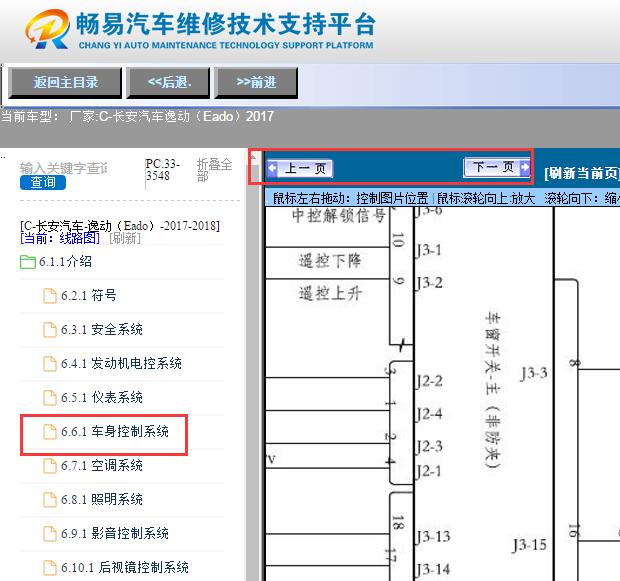Open 6.3.1 安全系统 document
620x581 pixels.
(102, 329)
